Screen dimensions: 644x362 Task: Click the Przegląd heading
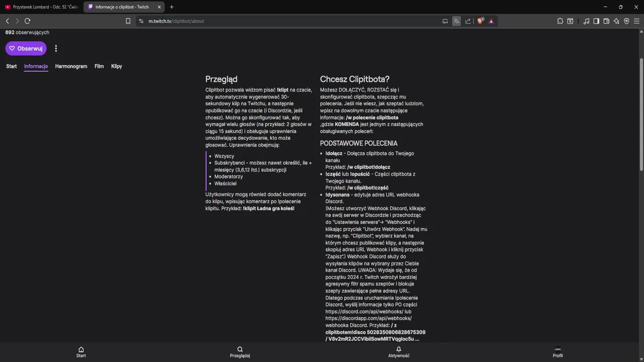[221, 79]
